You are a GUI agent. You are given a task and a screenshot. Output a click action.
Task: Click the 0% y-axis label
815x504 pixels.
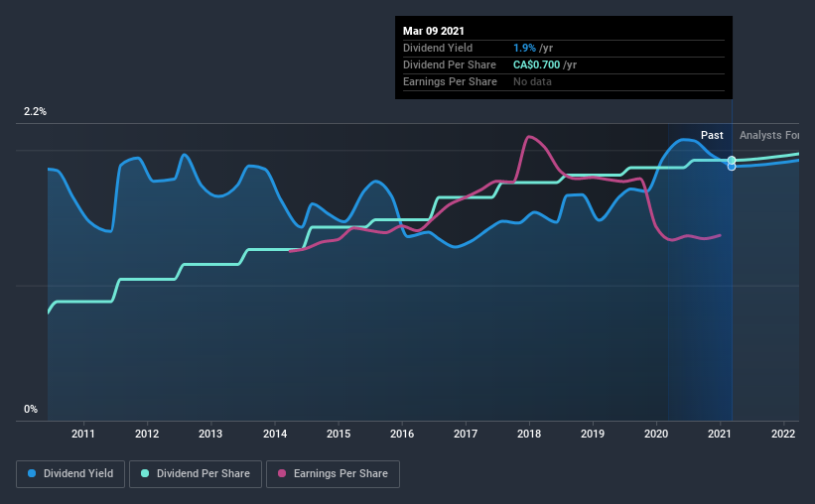(31, 410)
